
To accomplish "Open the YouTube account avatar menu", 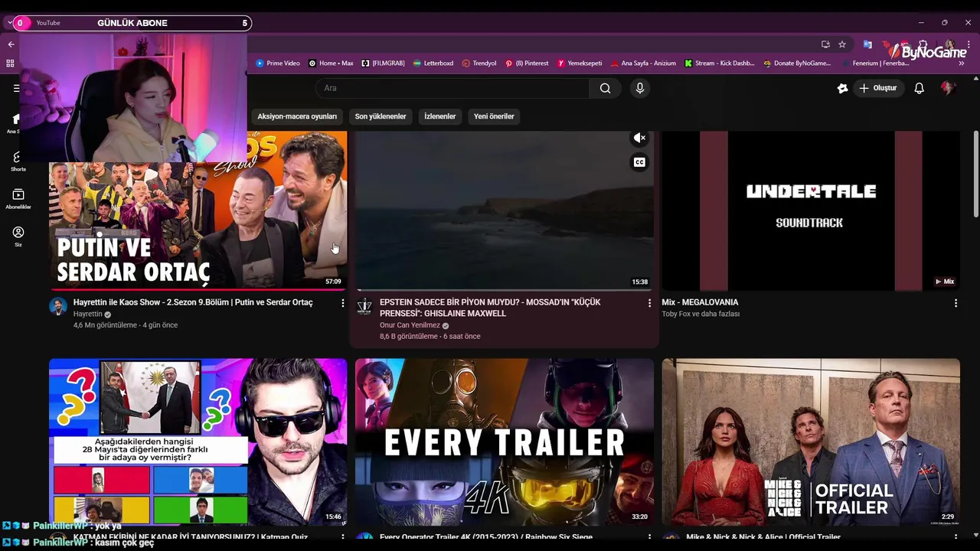I will click(948, 88).
